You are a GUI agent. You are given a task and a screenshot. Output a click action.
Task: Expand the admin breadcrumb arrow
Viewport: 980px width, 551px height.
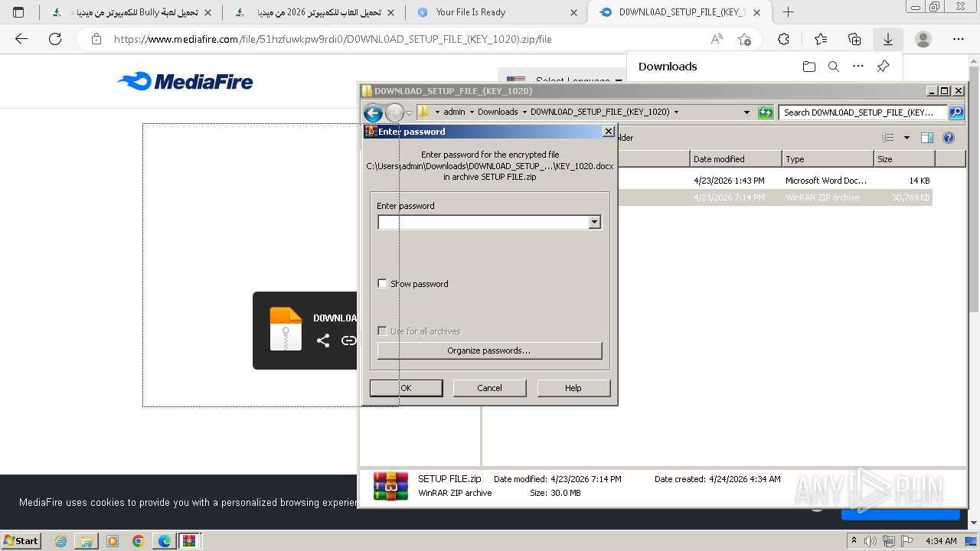coord(471,112)
